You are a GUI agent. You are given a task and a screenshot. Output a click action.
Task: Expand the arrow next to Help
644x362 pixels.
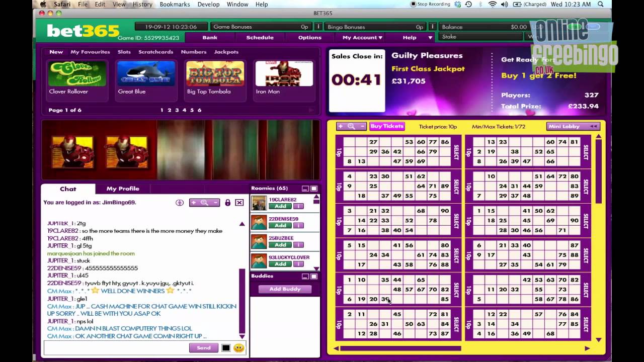pyautogui.click(x=430, y=37)
